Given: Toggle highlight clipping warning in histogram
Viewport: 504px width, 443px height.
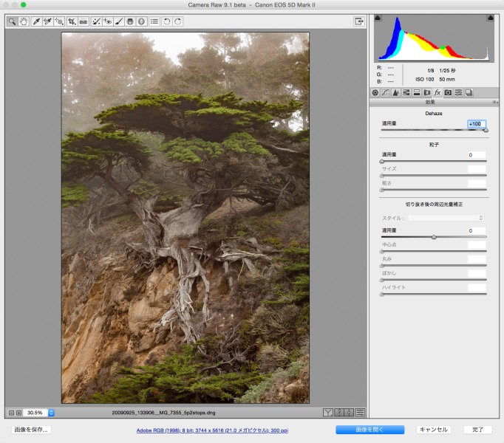Looking at the screenshot, I should [x=489, y=18].
